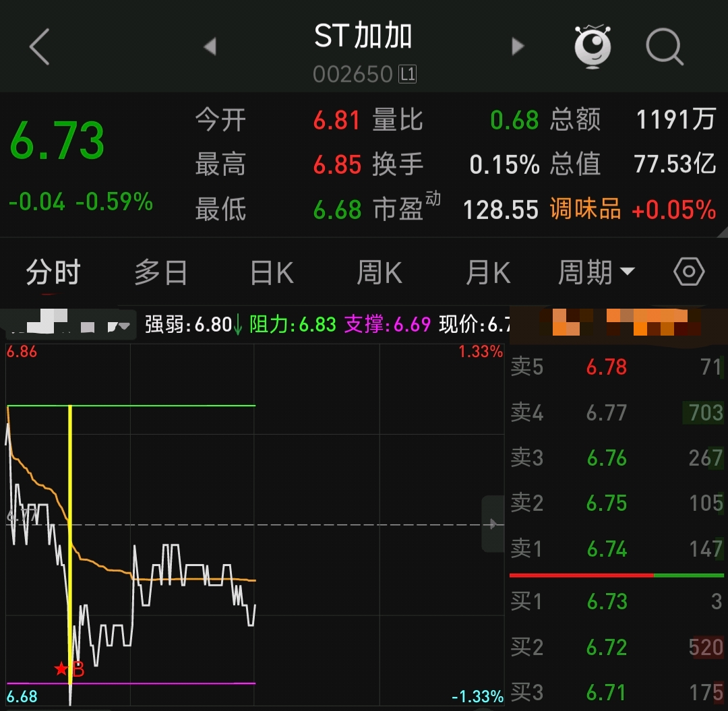This screenshot has height=711, width=728.
Task: Tap the 支撑:6.69 indicator
Action: coord(388,324)
